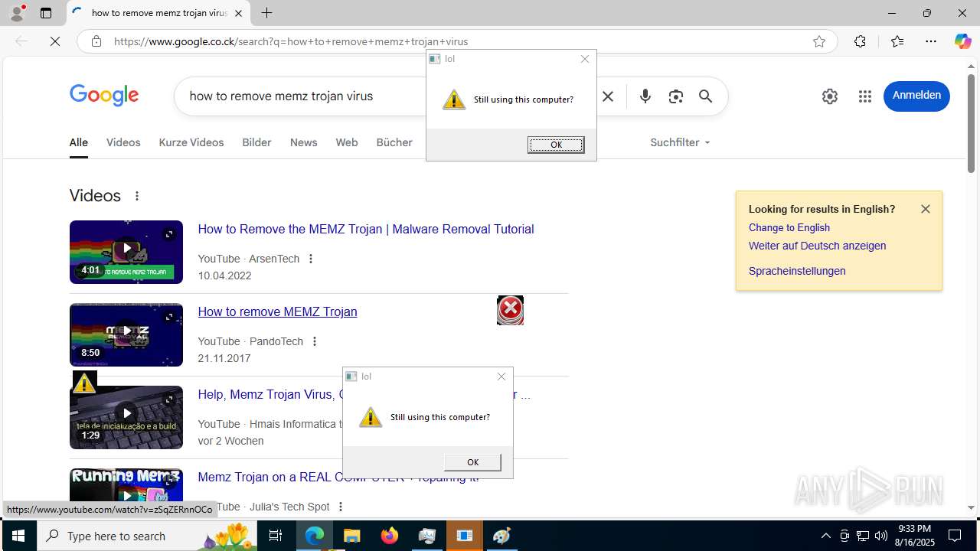Screen dimensions: 980x551
Task: Open the Copilot sidebar icon
Action: click(x=962, y=41)
